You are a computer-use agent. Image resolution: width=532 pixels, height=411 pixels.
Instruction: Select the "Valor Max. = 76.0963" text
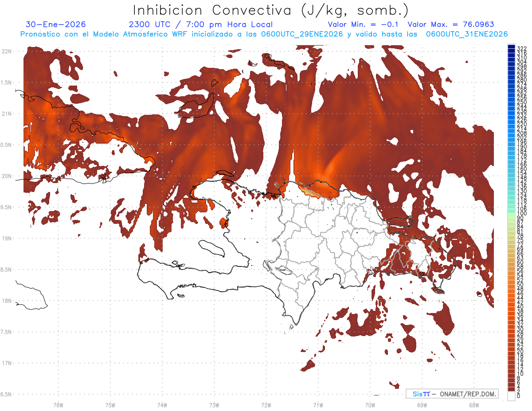coord(451,24)
